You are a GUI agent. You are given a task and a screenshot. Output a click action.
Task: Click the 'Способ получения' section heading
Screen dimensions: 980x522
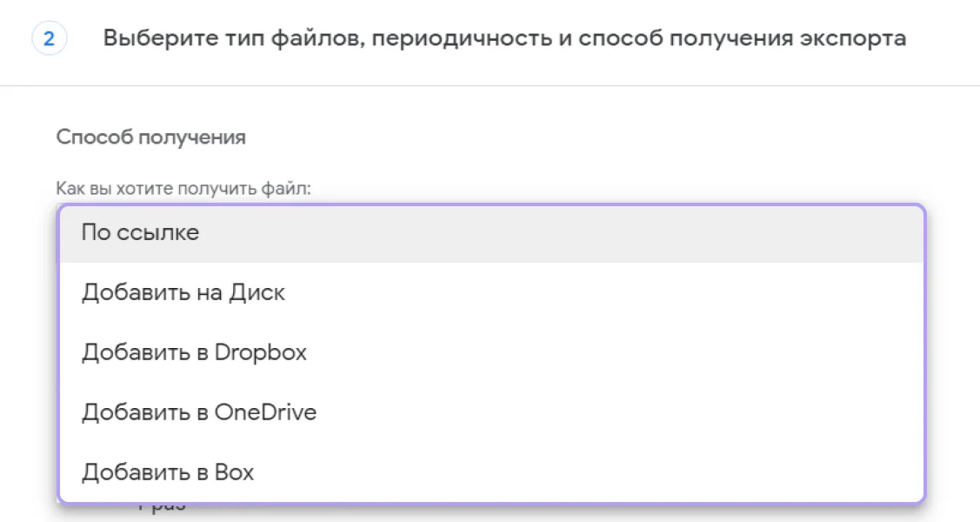(150, 137)
